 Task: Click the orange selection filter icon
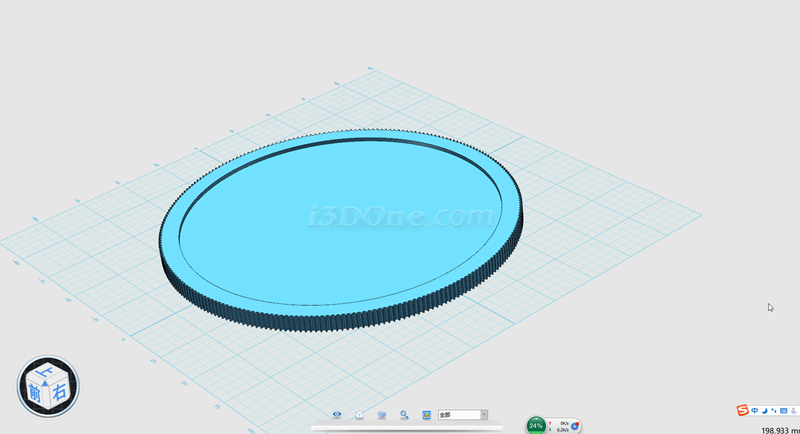[427, 414]
